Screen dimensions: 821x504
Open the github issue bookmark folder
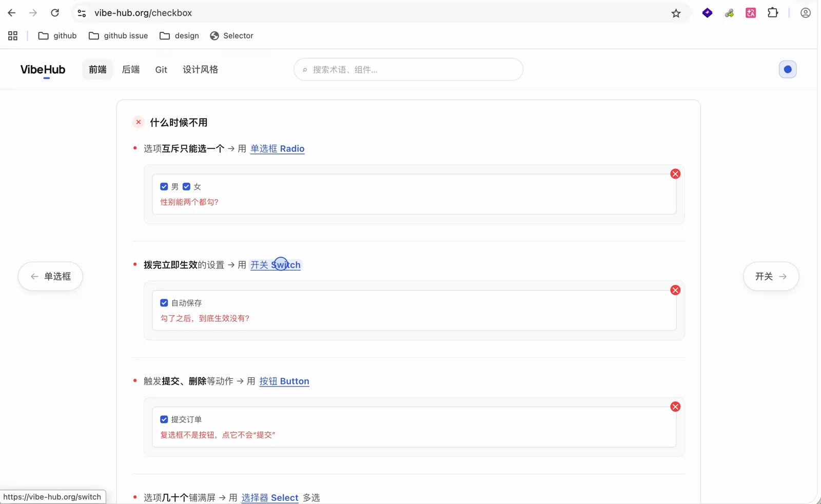(119, 35)
